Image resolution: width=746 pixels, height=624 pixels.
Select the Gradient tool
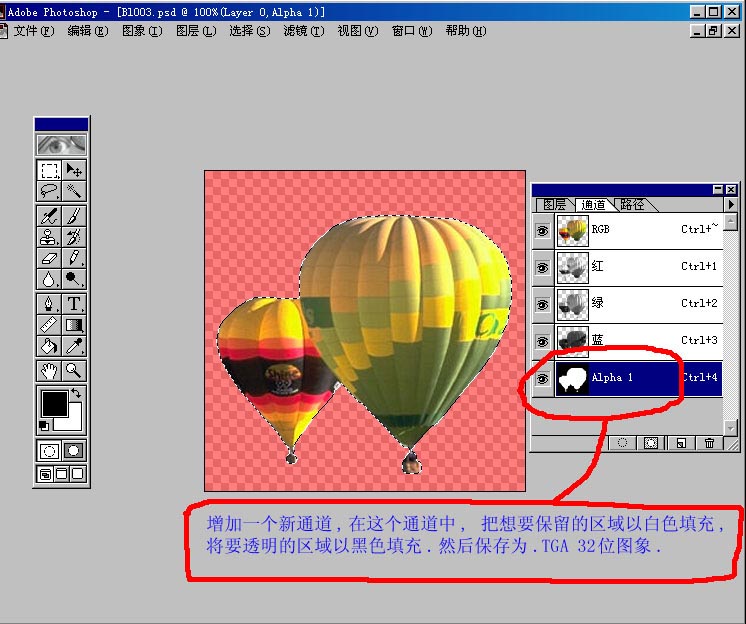pos(74,324)
